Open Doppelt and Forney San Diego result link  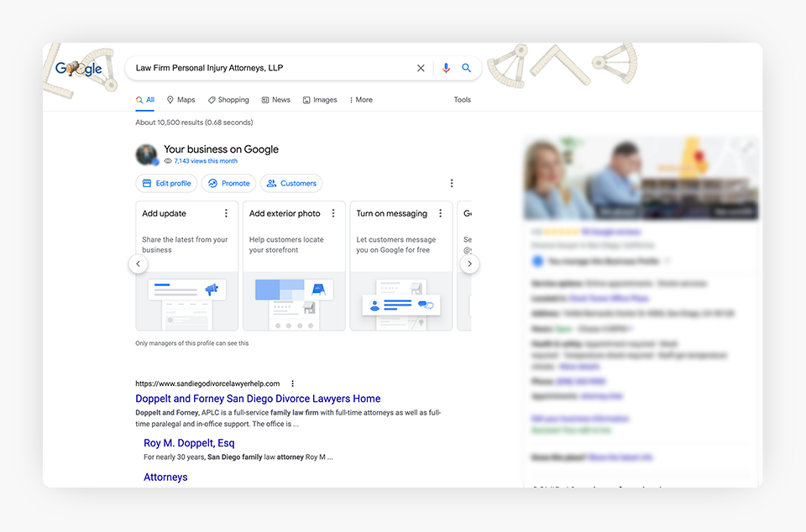[x=258, y=399]
